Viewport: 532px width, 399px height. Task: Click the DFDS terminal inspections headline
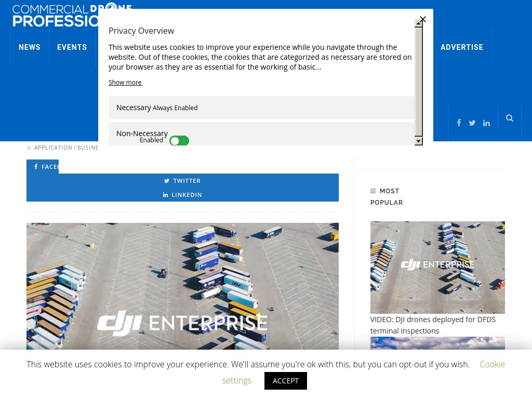pos(433,325)
